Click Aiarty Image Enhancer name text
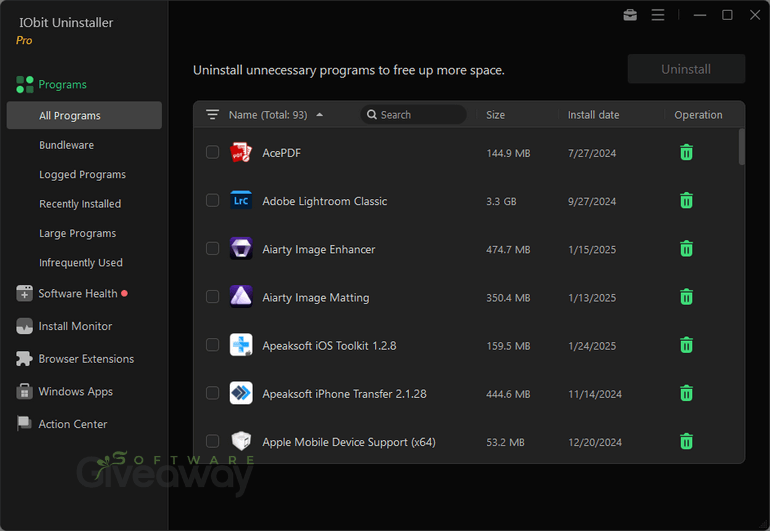 tap(319, 249)
